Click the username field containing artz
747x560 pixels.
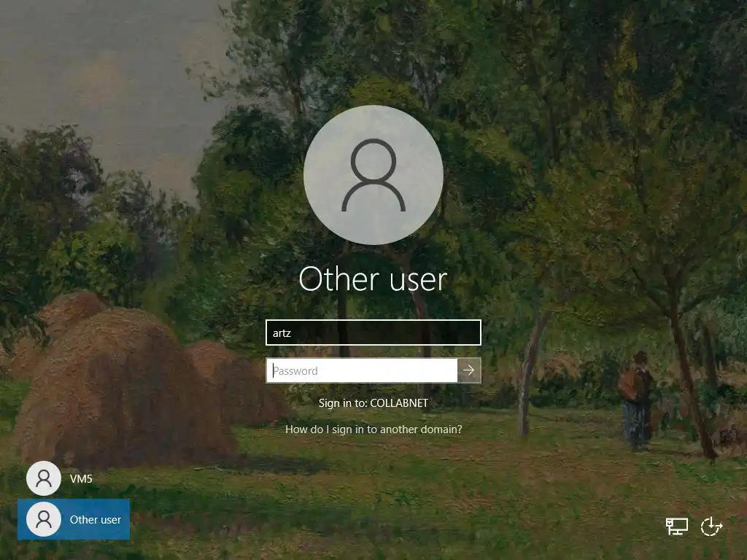tap(373, 332)
